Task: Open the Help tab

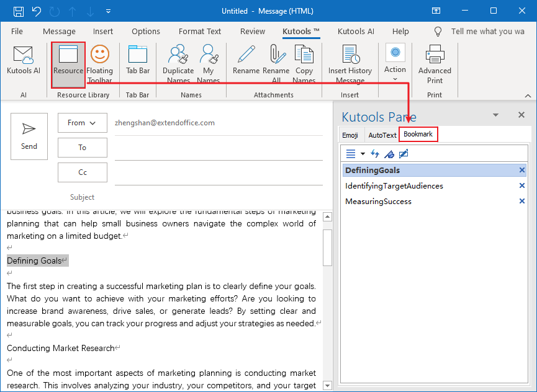Action: click(400, 32)
